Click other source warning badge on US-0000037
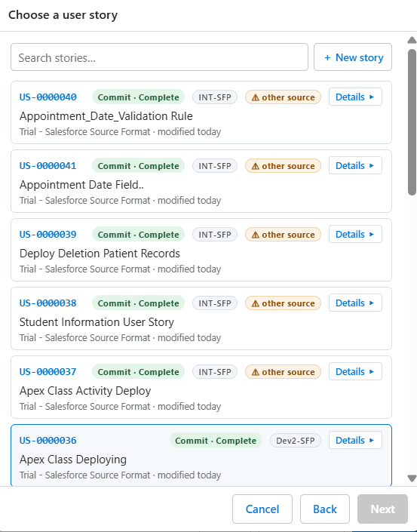Viewport: 417px width, 532px height. pos(283,372)
